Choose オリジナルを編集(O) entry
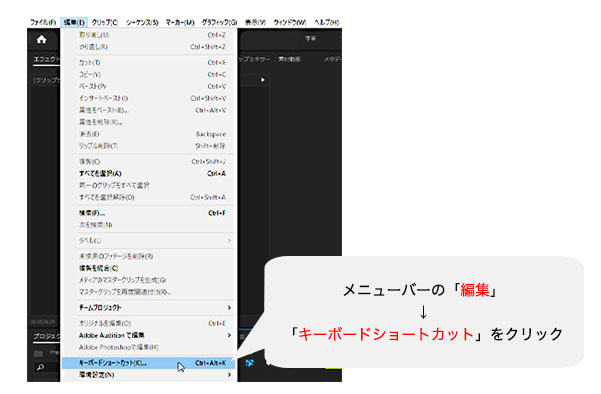 pyautogui.click(x=149, y=323)
